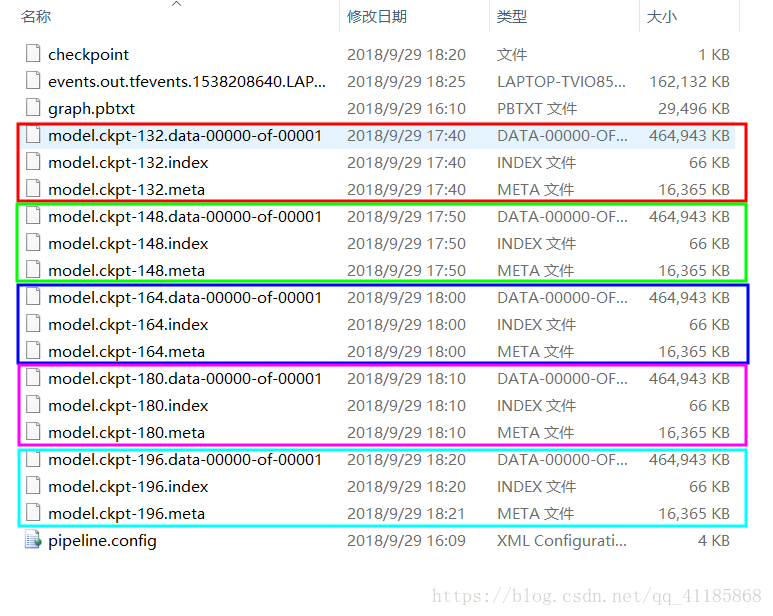Select the model.ckpt-196.index file name
Screen dimensions: 773x616
128,486
